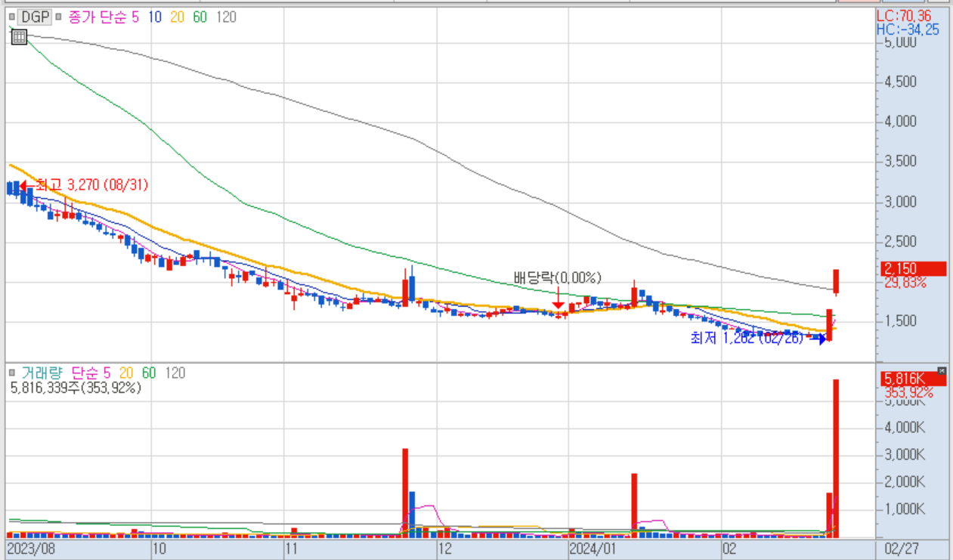Click the red 5,816K volume tag
The width and height of the screenshot is (953, 560).
click(x=914, y=379)
